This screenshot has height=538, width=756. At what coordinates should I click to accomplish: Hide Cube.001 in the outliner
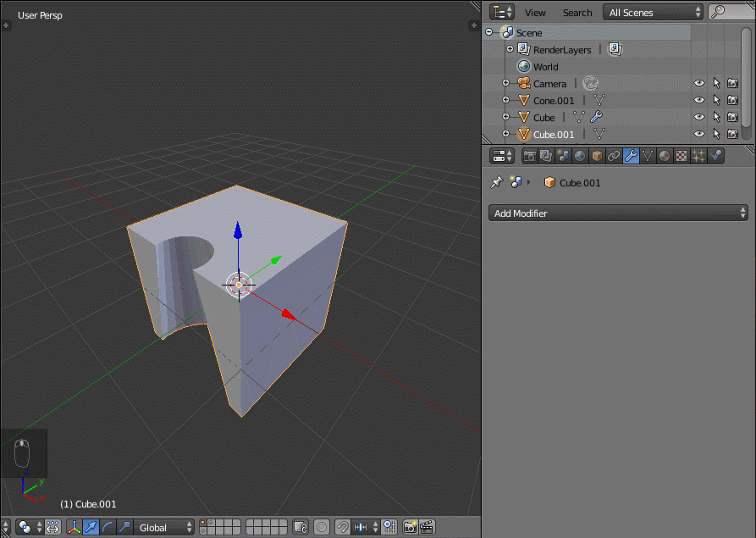pos(698,134)
